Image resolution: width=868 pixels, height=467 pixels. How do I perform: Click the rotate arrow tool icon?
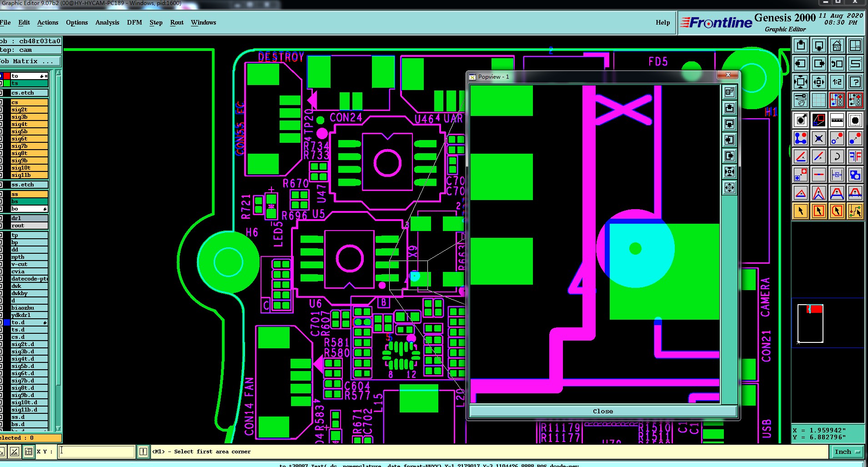[837, 157]
